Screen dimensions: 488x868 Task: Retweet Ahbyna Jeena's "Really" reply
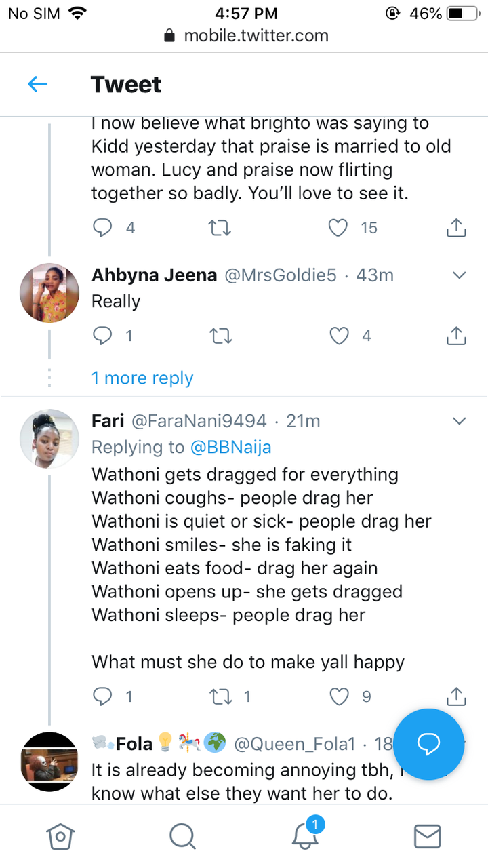(x=220, y=336)
